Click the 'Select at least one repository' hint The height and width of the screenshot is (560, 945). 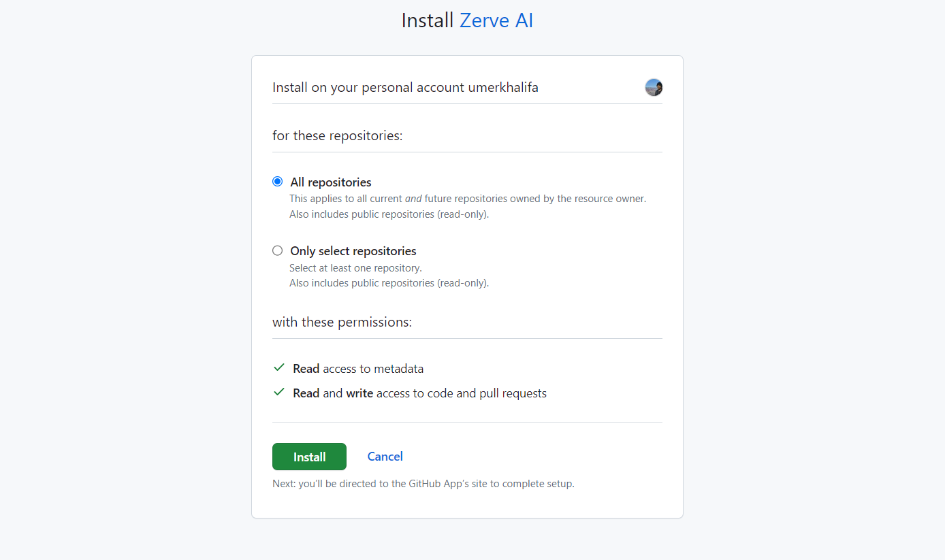click(x=355, y=268)
